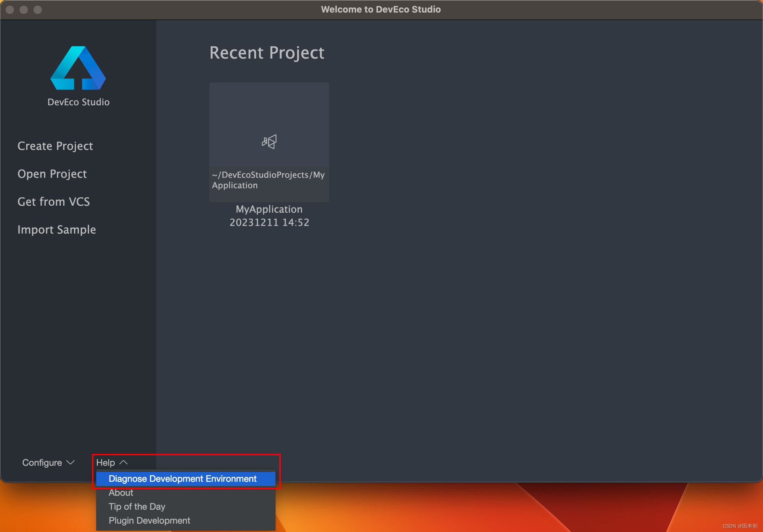Open Tip of the Day
Viewport: 763px width, 532px height.
click(137, 507)
